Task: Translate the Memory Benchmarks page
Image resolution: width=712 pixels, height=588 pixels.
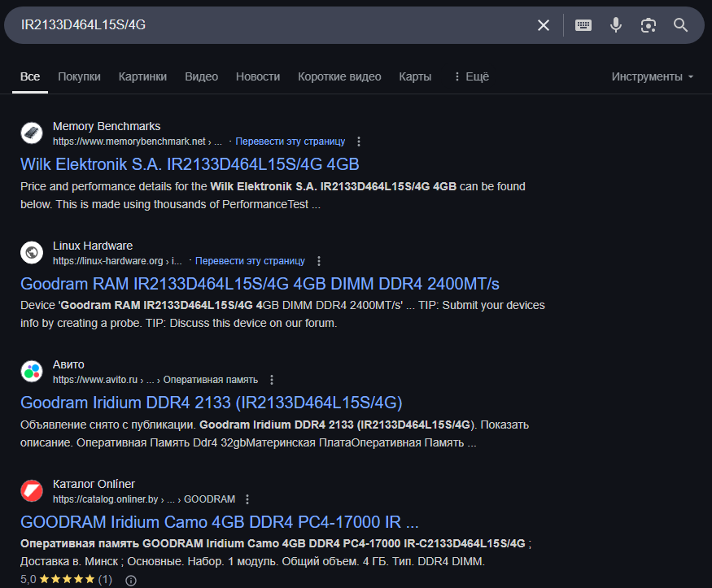Action: [x=290, y=142]
